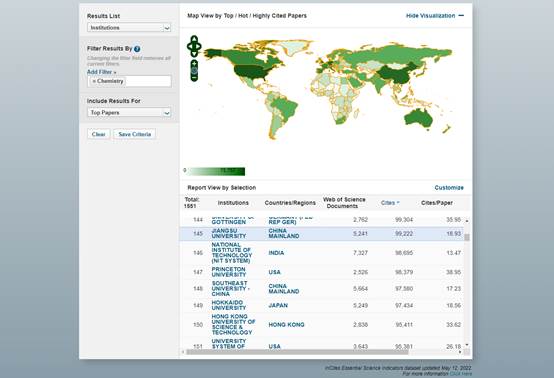This screenshot has height=378, width=554.
Task: Reset map view with the globe icon
Action: click(194, 70)
